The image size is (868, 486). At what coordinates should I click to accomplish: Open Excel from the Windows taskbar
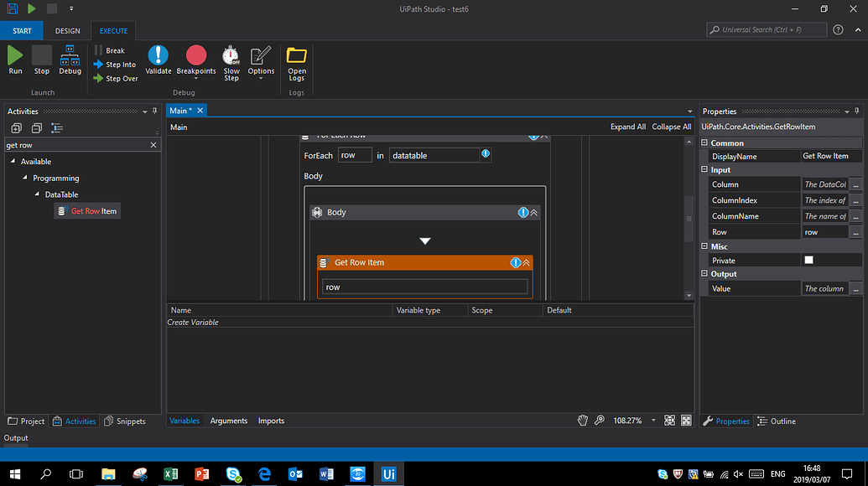tap(170, 473)
